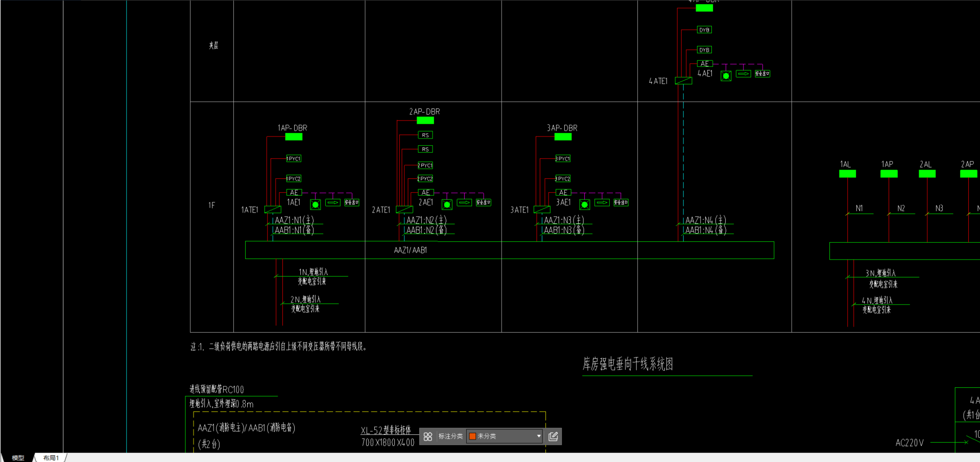Screen dimensions: 980x462
Task: Select the emergency light symbol beside 2AE1
Action: [x=447, y=205]
